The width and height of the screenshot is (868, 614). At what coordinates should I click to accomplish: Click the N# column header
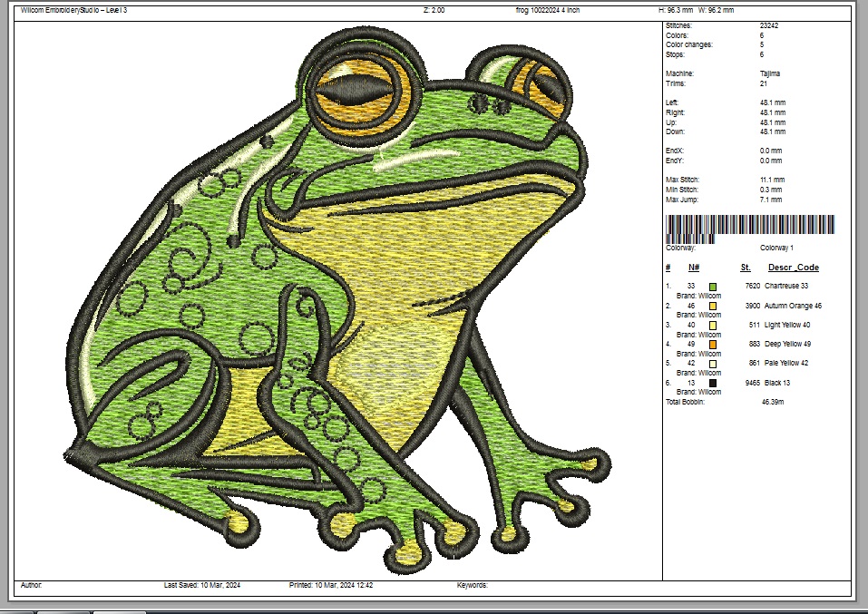pos(694,268)
